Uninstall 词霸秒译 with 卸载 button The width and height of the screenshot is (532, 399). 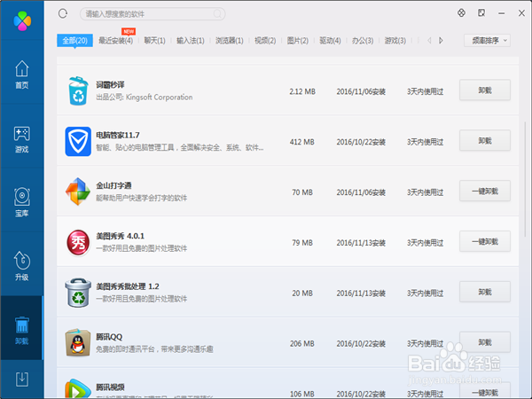click(485, 90)
